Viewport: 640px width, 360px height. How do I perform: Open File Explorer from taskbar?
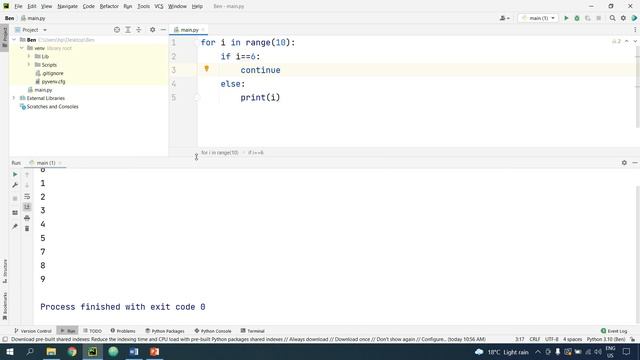coord(51,351)
